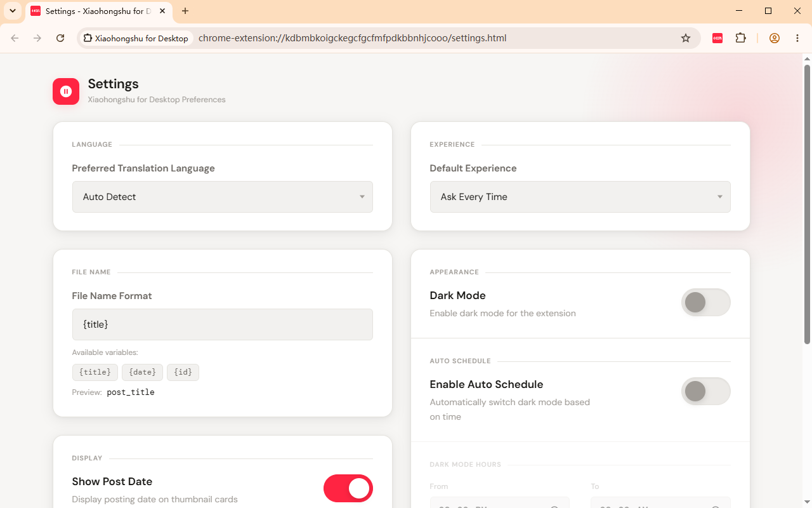The height and width of the screenshot is (508, 812).
Task: Click "Xiaohongshu for Desktop Preferences" subtitle
Action: 157,100
